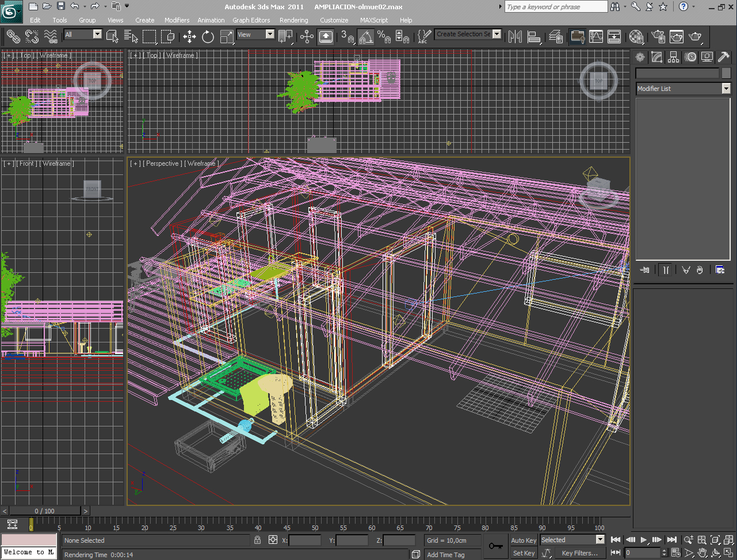Open the MAXScript menu

point(374,20)
